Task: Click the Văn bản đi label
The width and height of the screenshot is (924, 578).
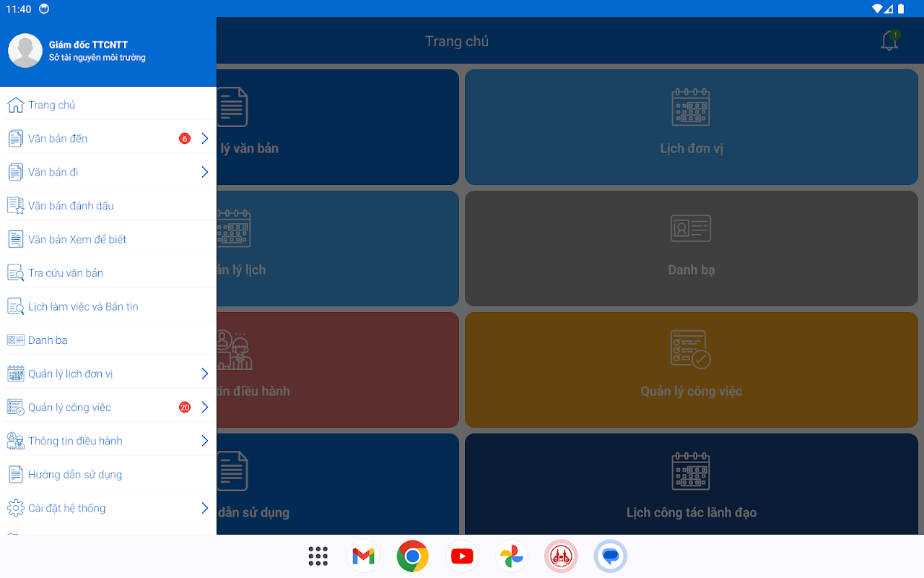Action: tap(53, 172)
